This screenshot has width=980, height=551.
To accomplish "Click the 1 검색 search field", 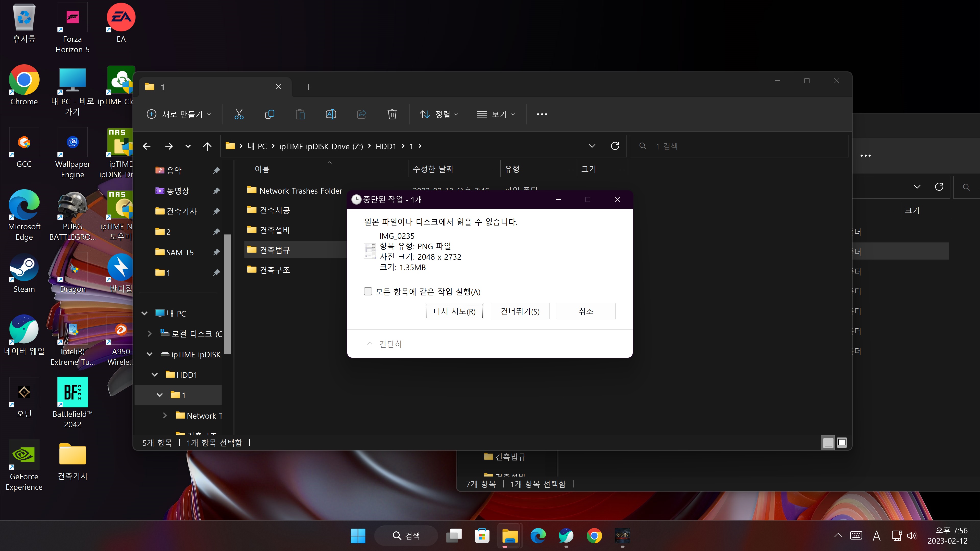I will coord(739,146).
